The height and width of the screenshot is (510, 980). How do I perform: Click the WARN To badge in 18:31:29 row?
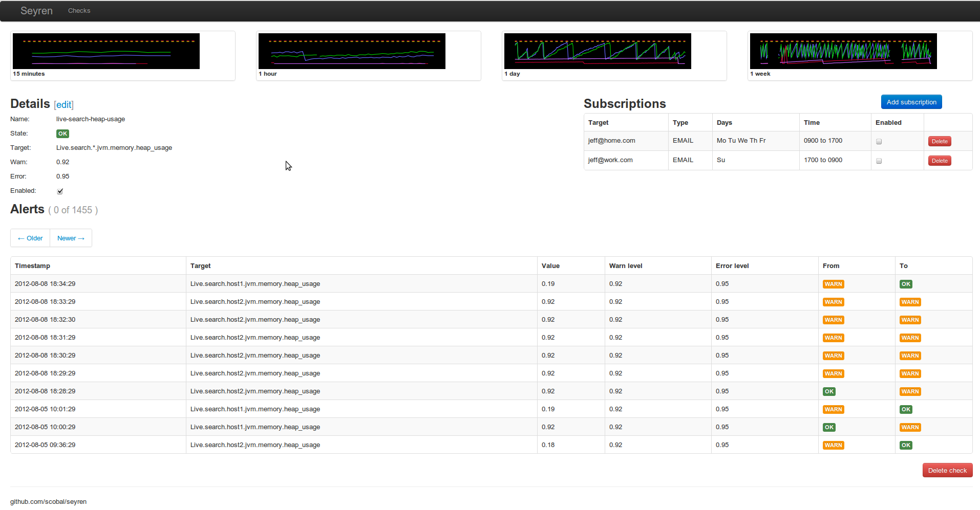910,338
